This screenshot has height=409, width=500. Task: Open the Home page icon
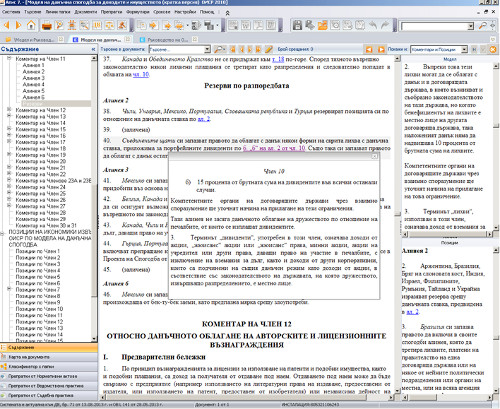[x=31, y=25]
